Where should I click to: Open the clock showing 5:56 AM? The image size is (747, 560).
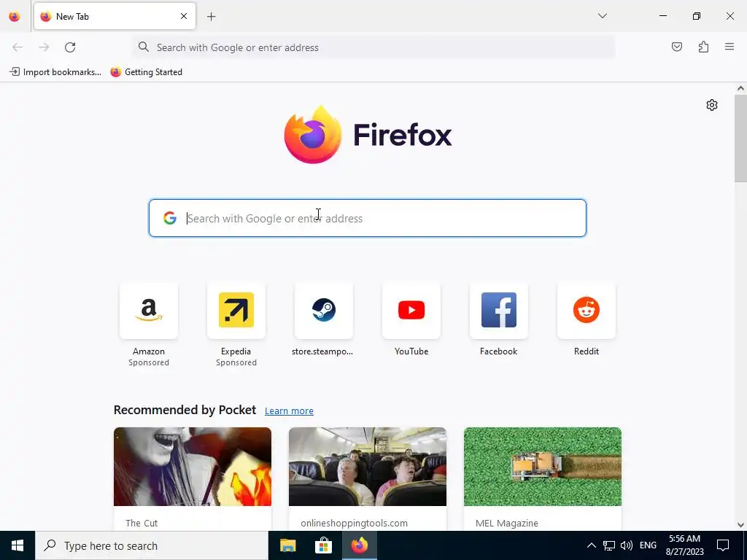684,545
